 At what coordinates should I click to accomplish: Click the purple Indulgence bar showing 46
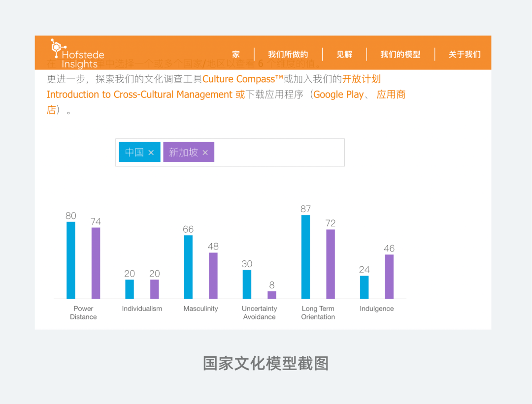point(389,277)
